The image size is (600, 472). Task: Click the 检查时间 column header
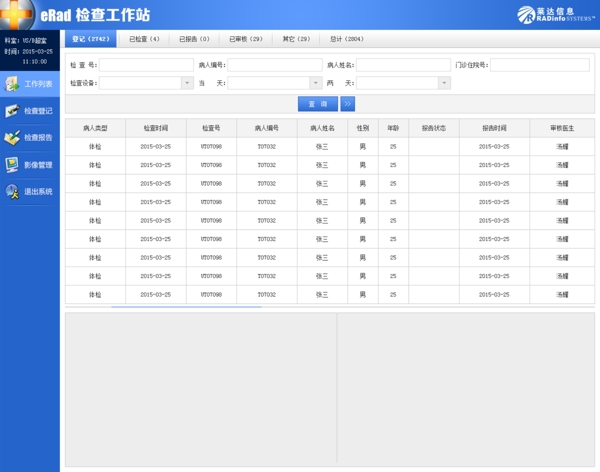156,128
